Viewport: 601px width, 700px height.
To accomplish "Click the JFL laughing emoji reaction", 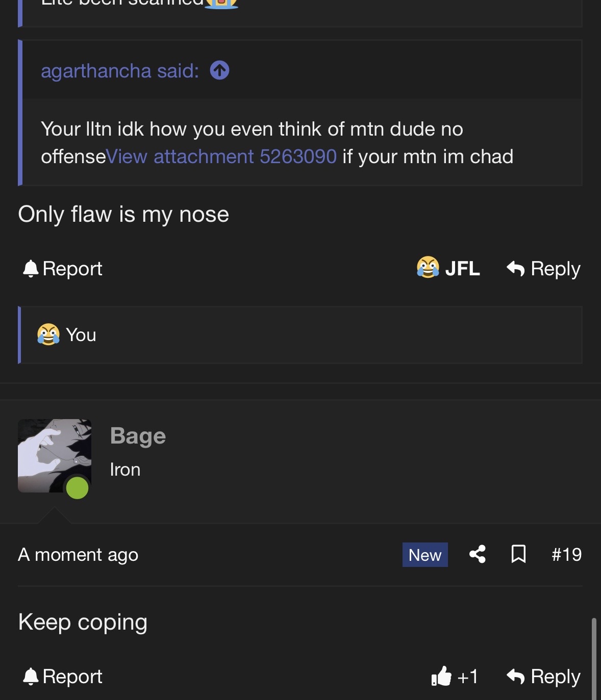I will coord(428,267).
